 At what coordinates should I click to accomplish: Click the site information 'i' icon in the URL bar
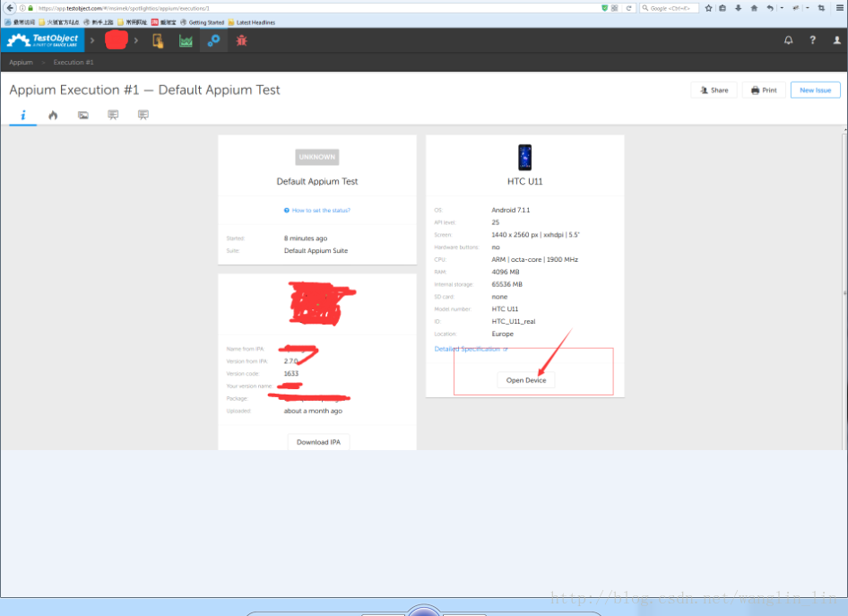(x=22, y=8)
